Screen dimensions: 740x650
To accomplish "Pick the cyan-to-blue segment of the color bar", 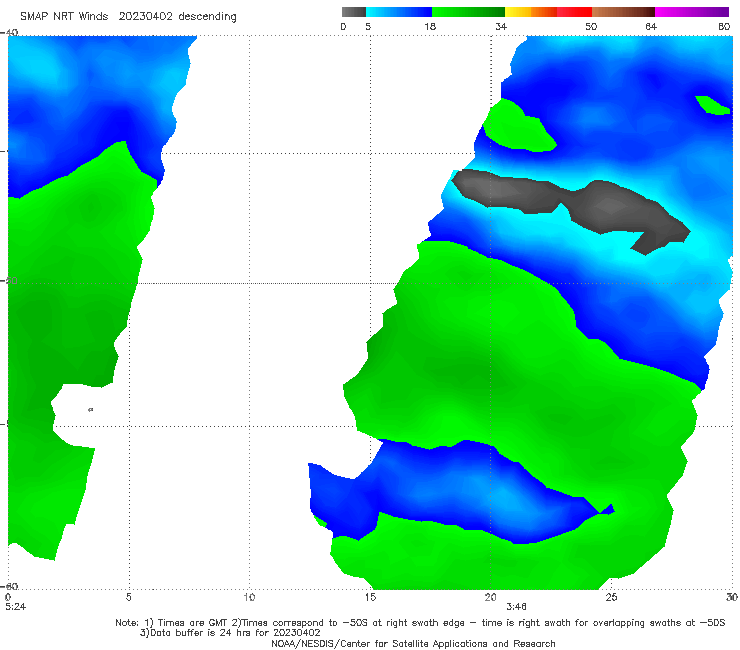I will click(399, 12).
